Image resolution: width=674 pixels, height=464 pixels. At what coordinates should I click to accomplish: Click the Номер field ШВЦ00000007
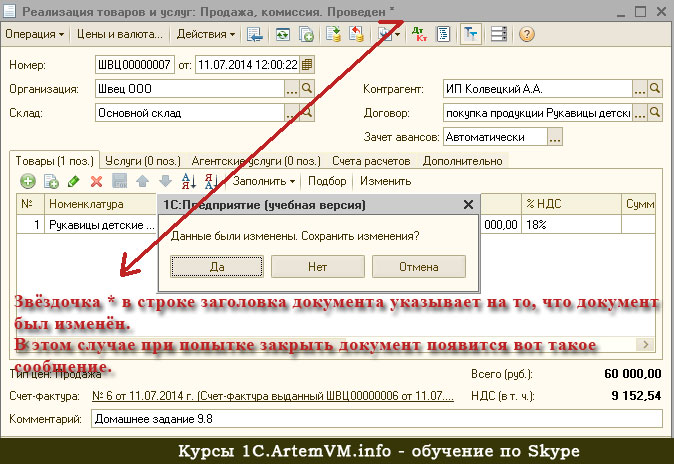(135, 65)
